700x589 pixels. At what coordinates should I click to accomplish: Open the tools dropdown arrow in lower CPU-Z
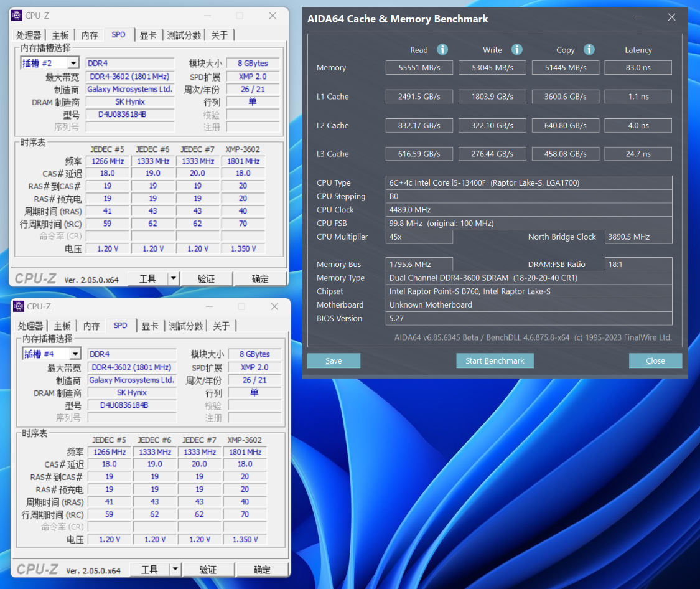coord(175,569)
